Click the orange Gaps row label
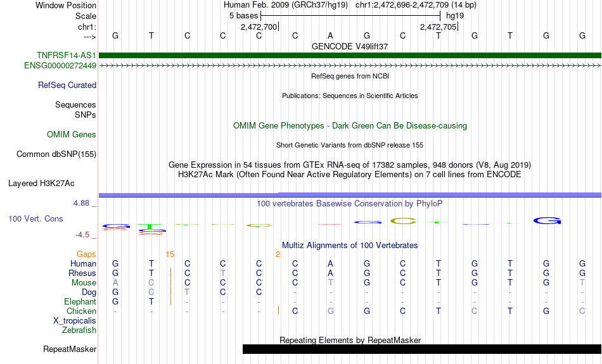Screen dimensions: 602x364 pos(86,254)
